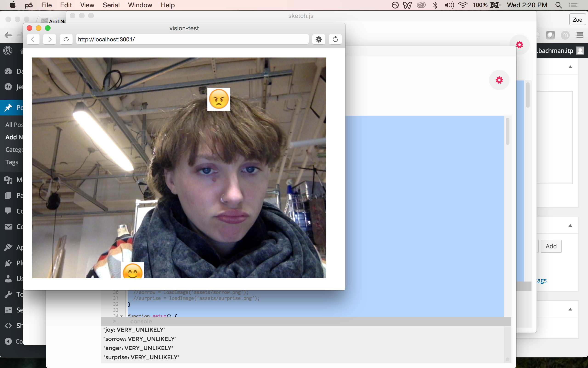Click the lower pink gear settings button
The width and height of the screenshot is (588, 368).
[x=499, y=80]
